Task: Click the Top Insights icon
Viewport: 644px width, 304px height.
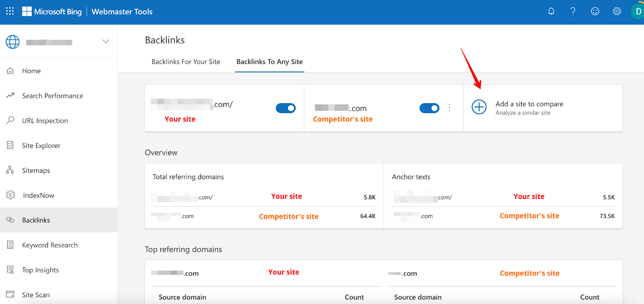Action: pos(10,270)
